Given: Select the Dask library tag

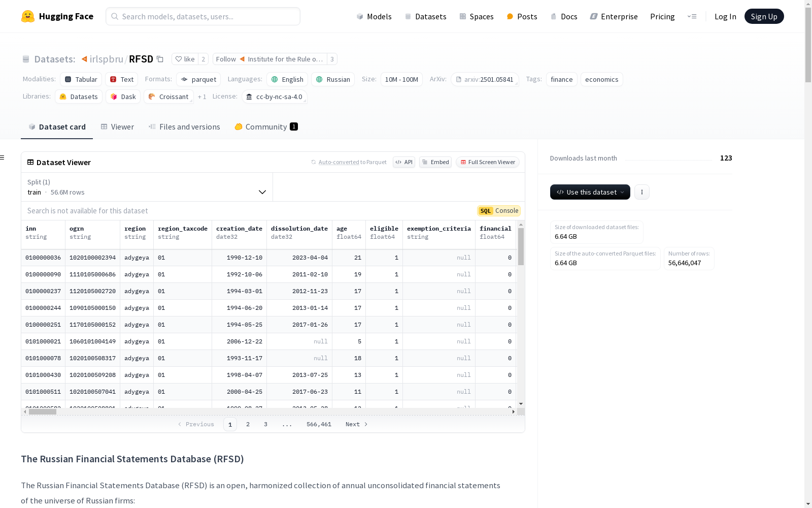Looking at the screenshot, I should 123,97.
